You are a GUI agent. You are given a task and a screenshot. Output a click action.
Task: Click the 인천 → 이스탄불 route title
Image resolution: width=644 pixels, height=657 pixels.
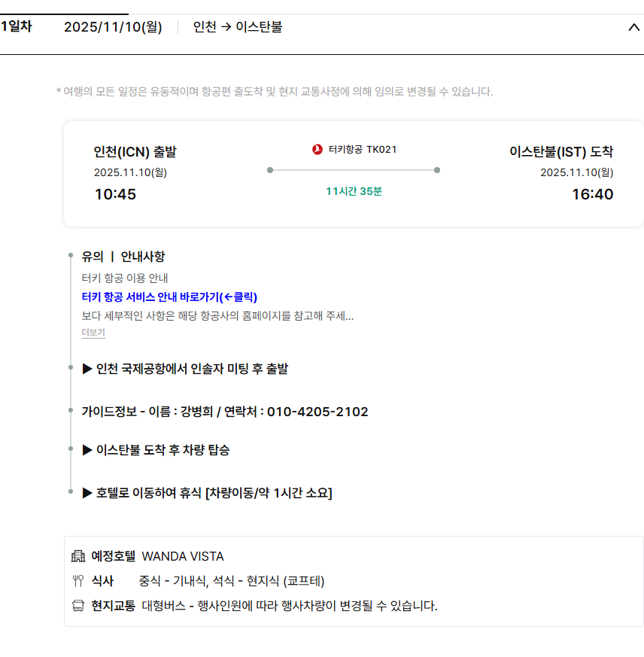coord(238,27)
